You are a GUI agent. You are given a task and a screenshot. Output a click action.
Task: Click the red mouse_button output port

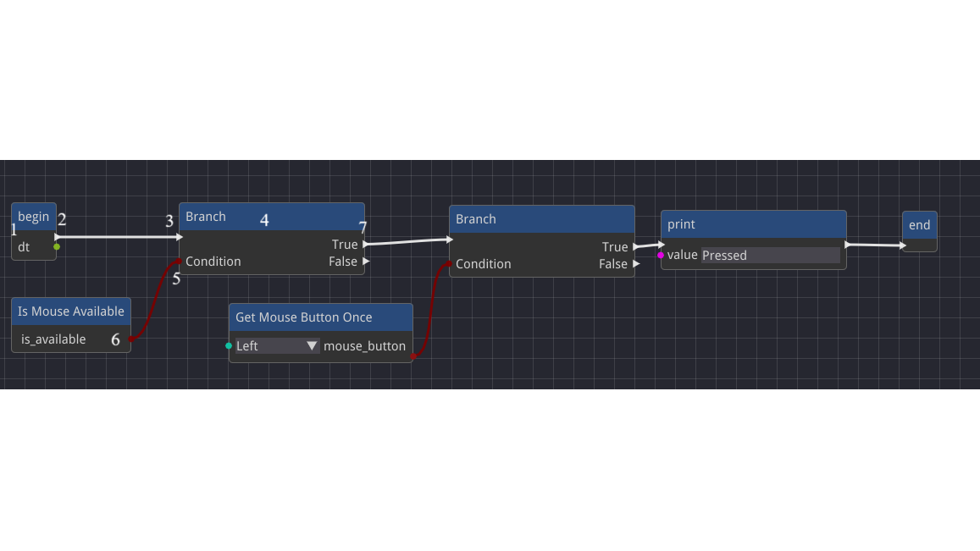(412, 357)
